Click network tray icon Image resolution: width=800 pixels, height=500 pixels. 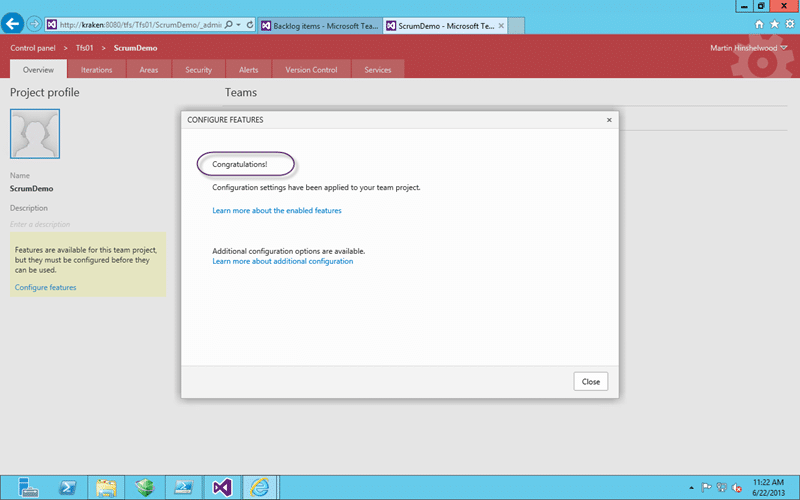(x=721, y=488)
